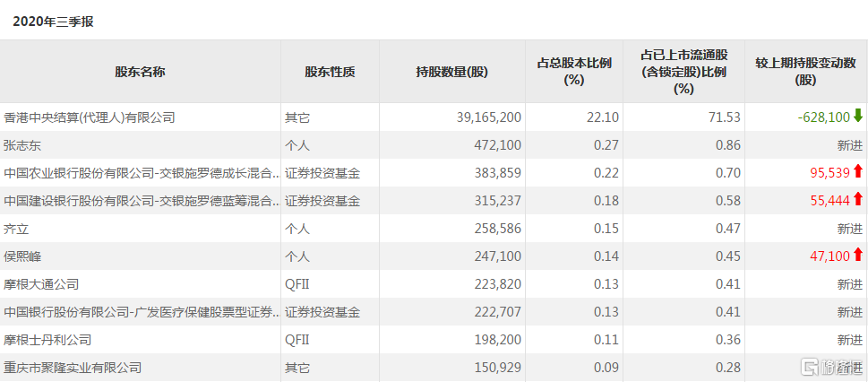Click red up arrow beside 95,539
This screenshot has height=382, width=868.
[x=858, y=172]
